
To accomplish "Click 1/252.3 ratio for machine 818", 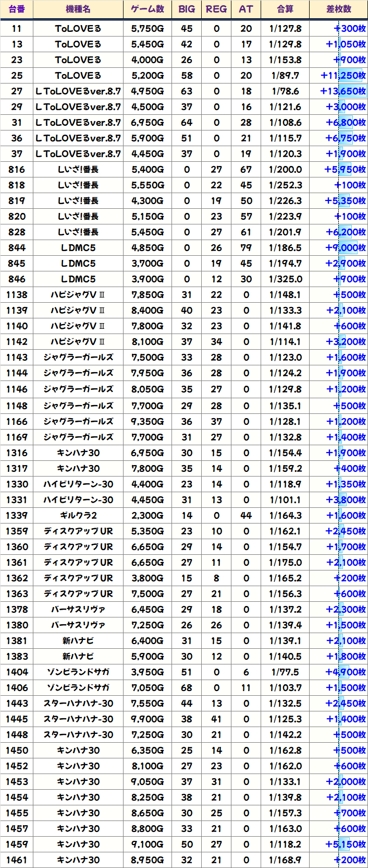I will [285, 185].
